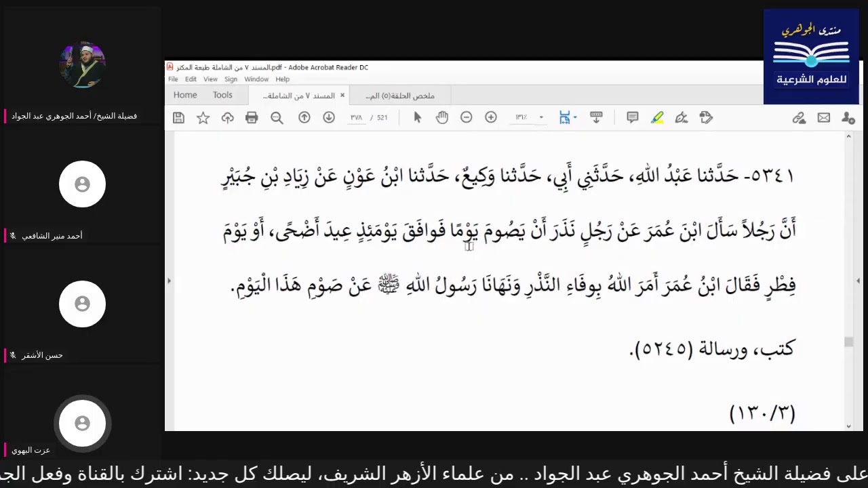868x488 pixels.
Task: Open the Help menu
Action: [282, 79]
